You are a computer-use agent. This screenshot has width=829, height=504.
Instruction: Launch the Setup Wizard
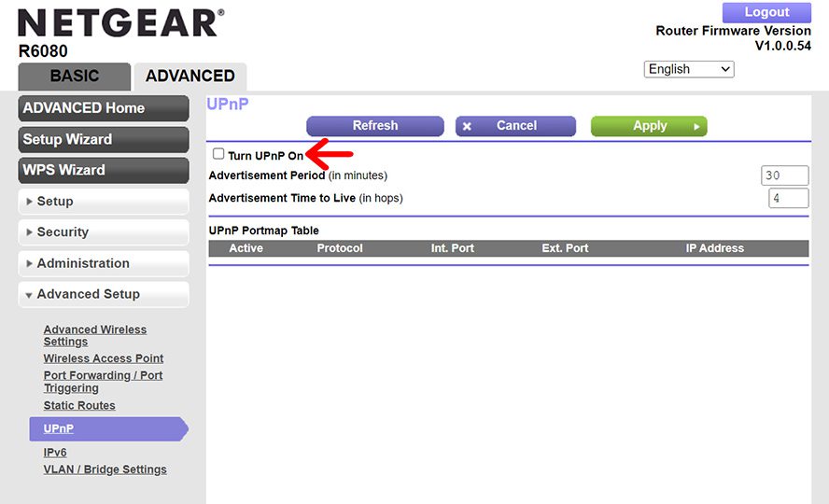coord(103,139)
